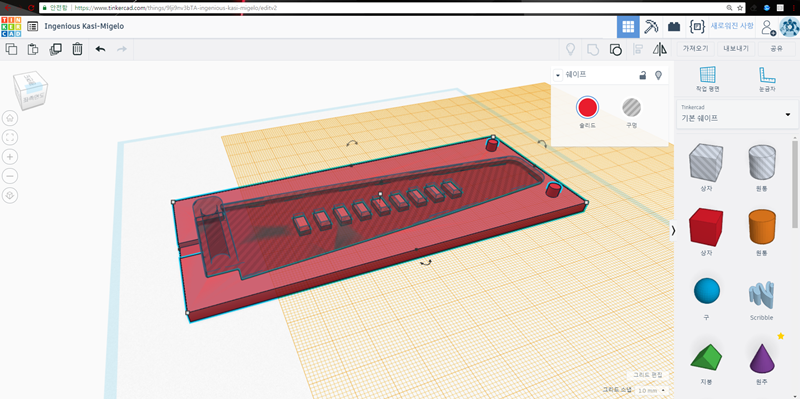Click the browser address bar
800x399 pixels.
pyautogui.click(x=383, y=8)
